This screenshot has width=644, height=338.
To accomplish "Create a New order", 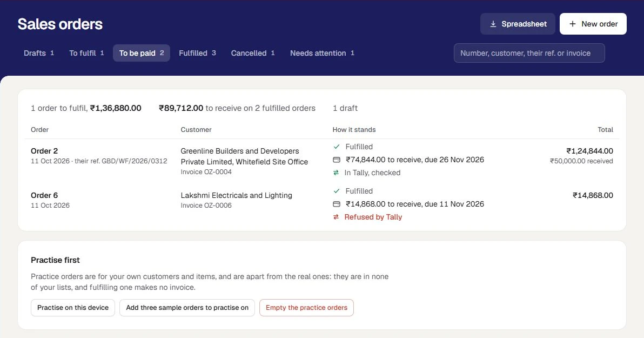I will tap(593, 24).
